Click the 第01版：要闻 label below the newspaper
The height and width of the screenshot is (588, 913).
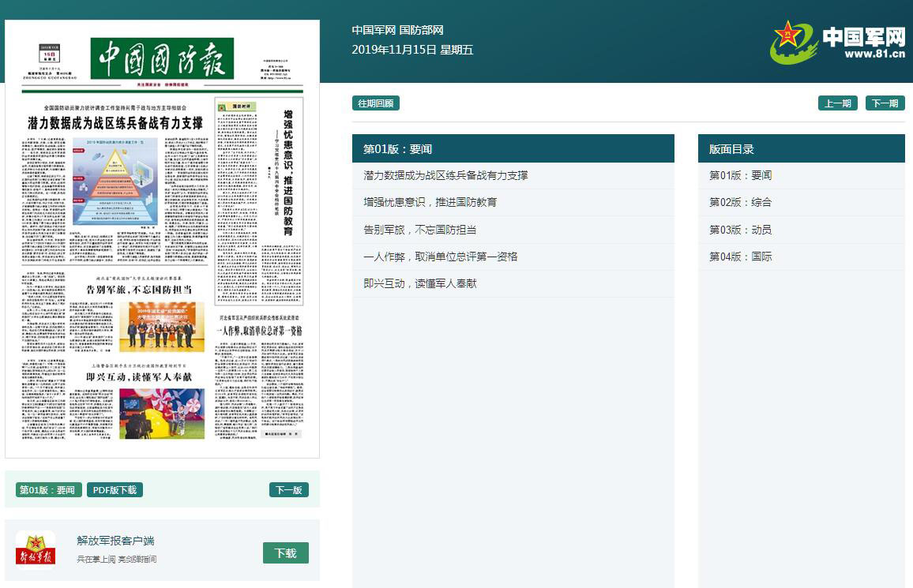[x=47, y=490]
